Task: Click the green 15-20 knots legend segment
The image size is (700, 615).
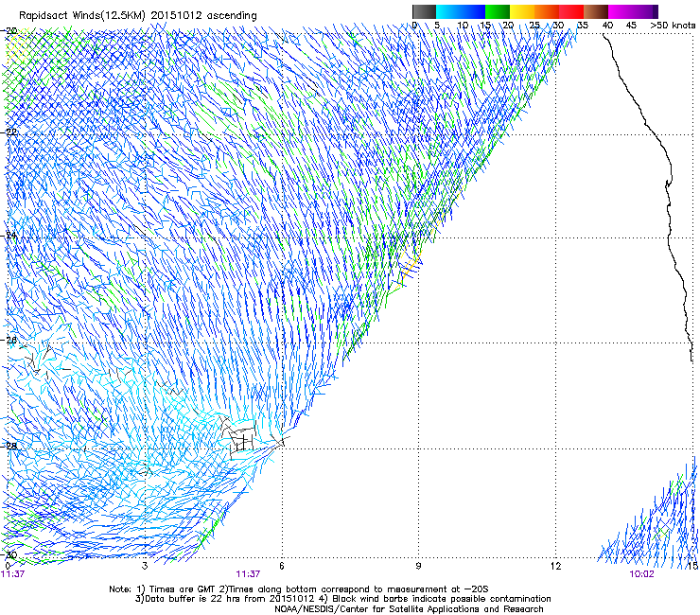Action: (x=498, y=11)
